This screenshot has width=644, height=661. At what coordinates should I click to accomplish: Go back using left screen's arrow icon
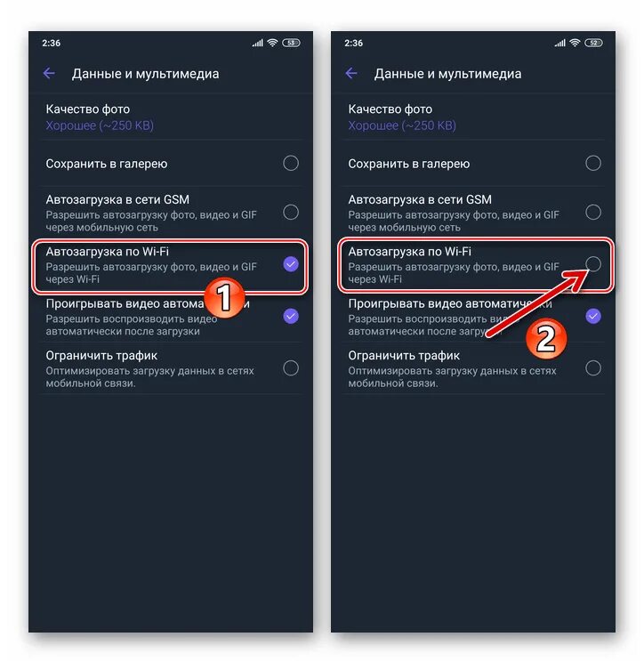coord(49,73)
